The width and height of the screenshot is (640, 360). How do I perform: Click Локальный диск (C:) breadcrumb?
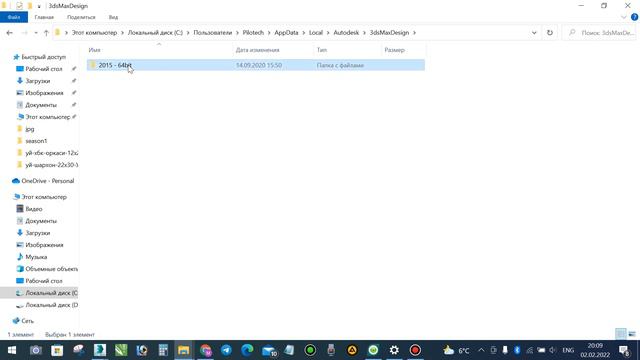pos(155,33)
